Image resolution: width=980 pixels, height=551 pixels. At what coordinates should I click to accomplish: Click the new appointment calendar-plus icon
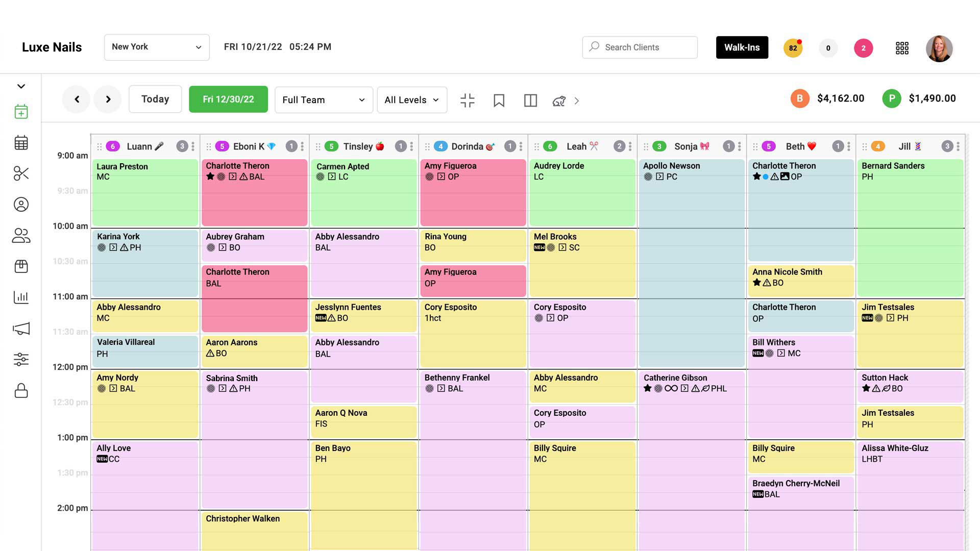21,112
